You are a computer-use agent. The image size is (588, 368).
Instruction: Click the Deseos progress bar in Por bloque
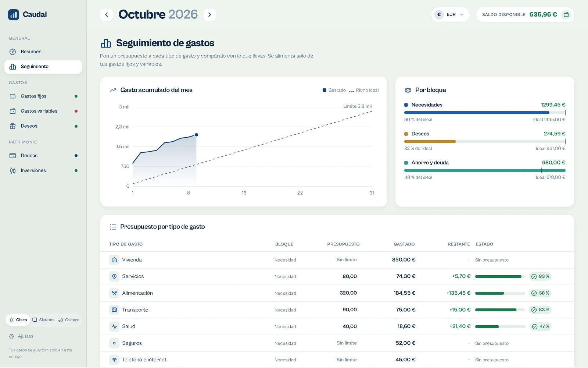coord(485,141)
